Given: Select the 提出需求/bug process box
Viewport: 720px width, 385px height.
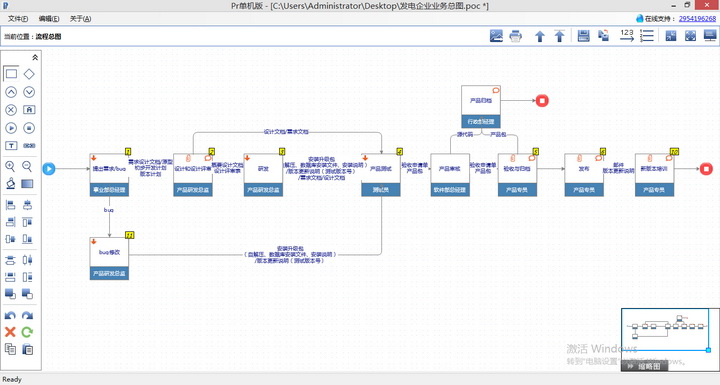Looking at the screenshot, I should coord(109,175).
